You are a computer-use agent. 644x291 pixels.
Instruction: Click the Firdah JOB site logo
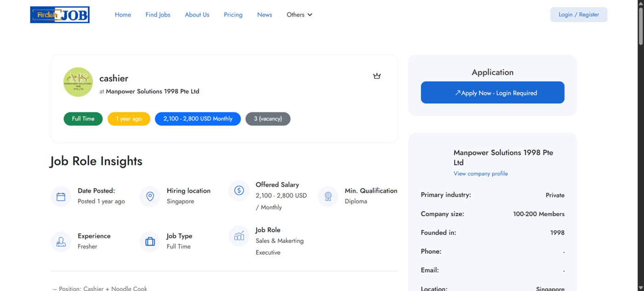60,15
